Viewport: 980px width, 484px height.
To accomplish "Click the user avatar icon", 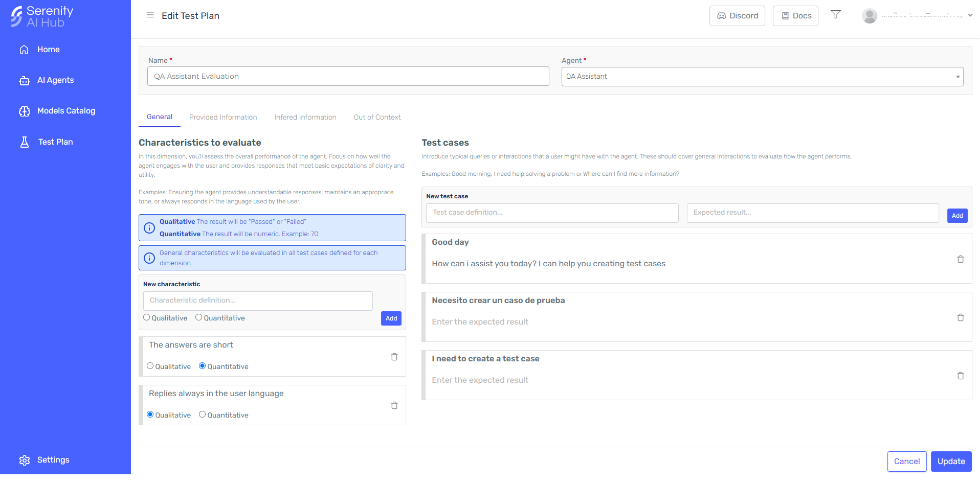I will [870, 16].
